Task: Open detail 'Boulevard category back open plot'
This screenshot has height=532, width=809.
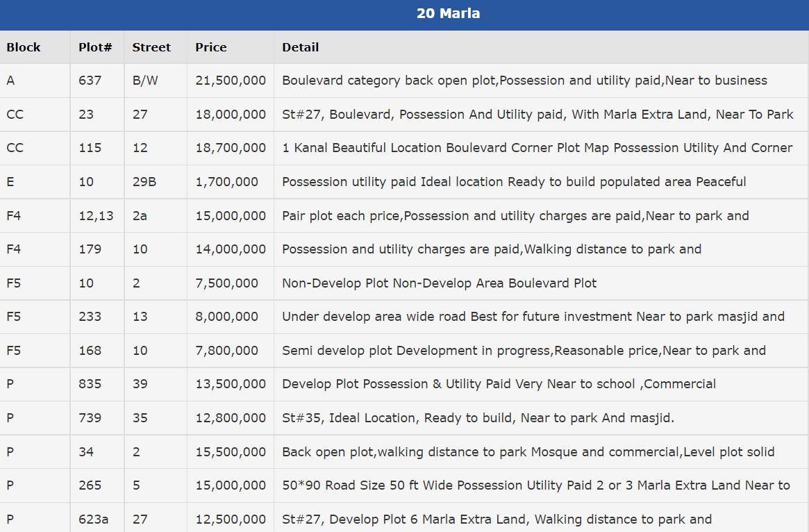Action: tap(524, 81)
